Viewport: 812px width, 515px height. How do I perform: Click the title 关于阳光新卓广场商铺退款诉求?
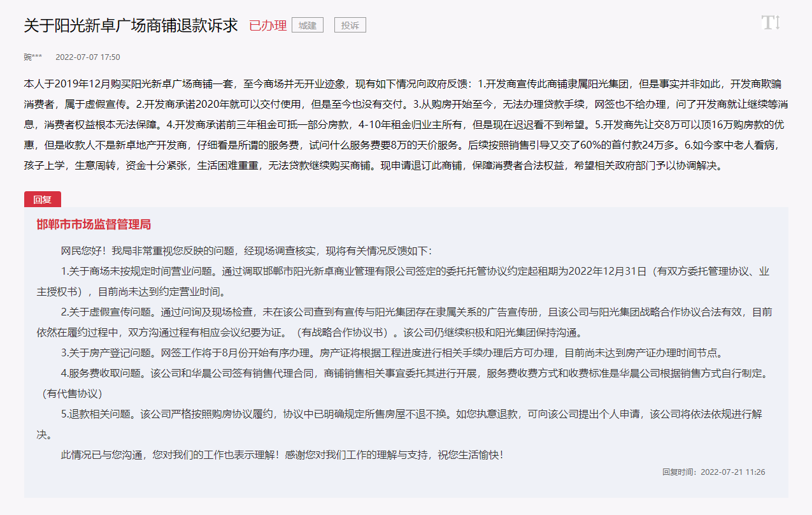131,25
